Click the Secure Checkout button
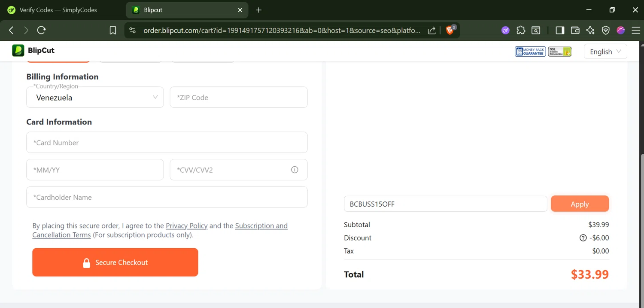The width and height of the screenshot is (644, 308). [115, 262]
